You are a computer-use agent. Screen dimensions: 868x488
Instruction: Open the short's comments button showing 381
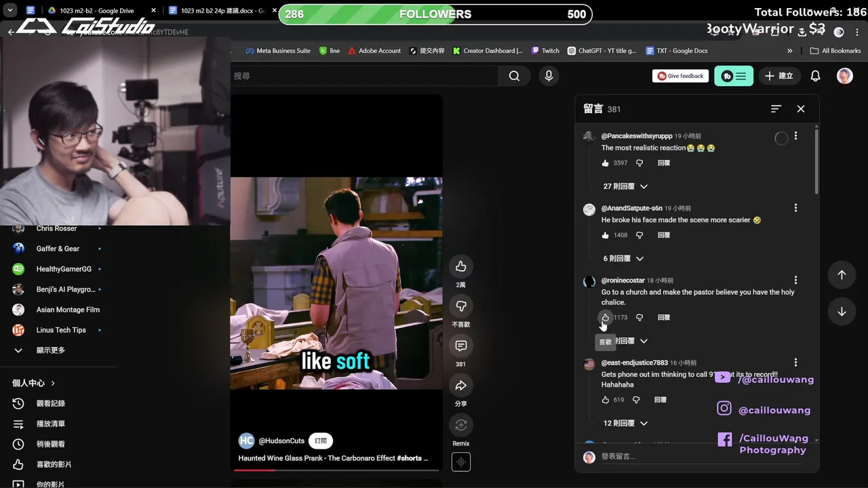coord(460,346)
